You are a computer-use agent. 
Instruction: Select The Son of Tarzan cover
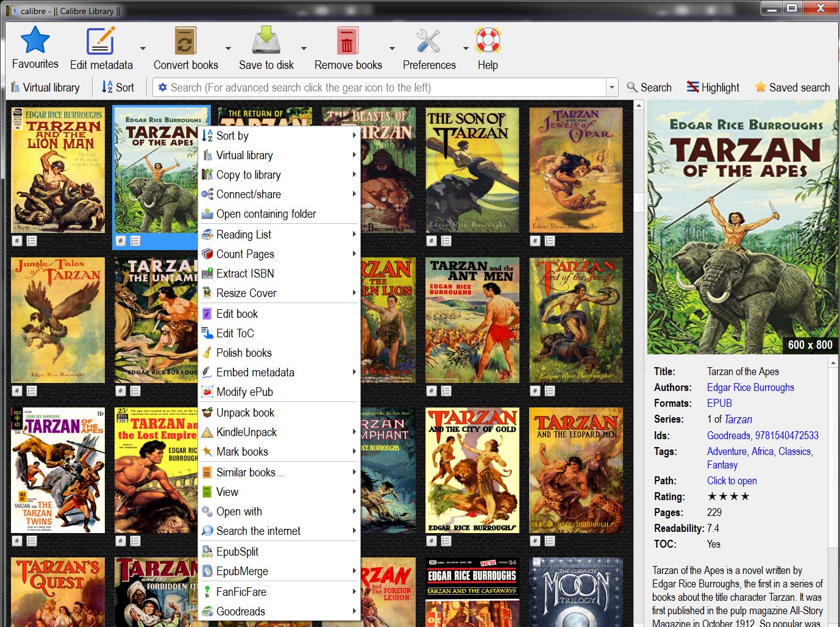tap(472, 170)
